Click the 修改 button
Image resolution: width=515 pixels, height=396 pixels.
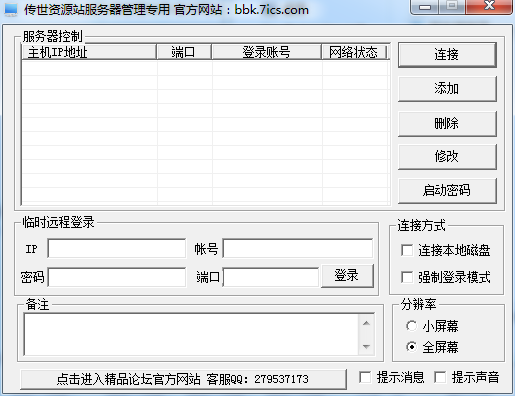tap(447, 157)
